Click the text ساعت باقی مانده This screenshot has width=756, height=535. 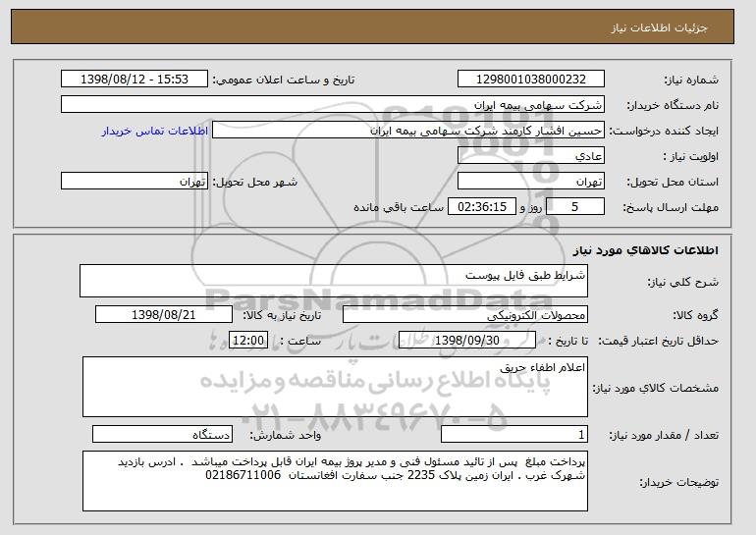[x=399, y=207]
